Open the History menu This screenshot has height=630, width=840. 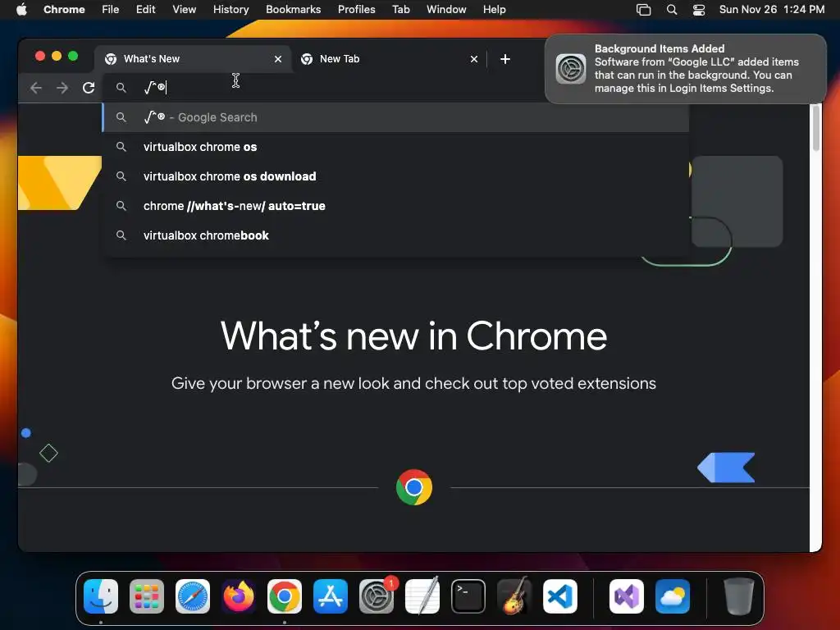pyautogui.click(x=231, y=10)
